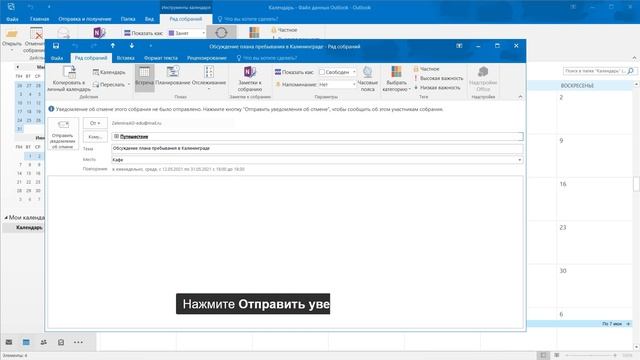The height and width of the screenshot is (360, 640).
Task: Open Заметки к собранию OneNote button
Action: click(x=250, y=79)
